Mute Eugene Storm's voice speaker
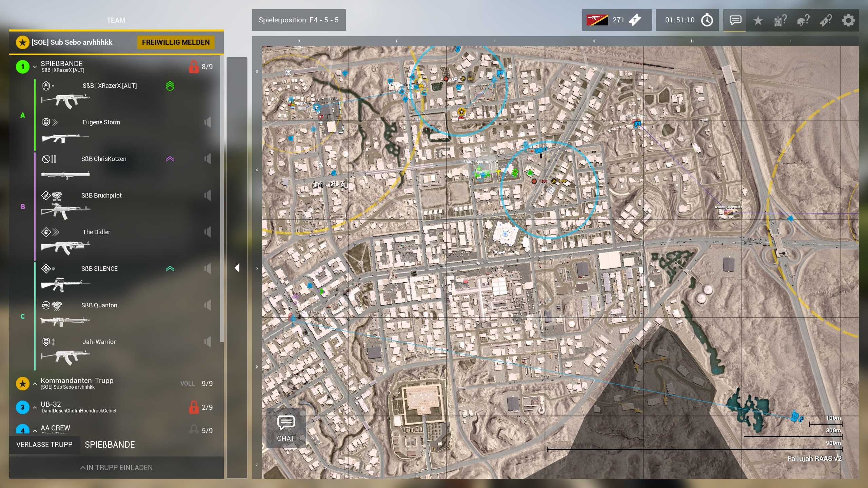 [x=208, y=122]
